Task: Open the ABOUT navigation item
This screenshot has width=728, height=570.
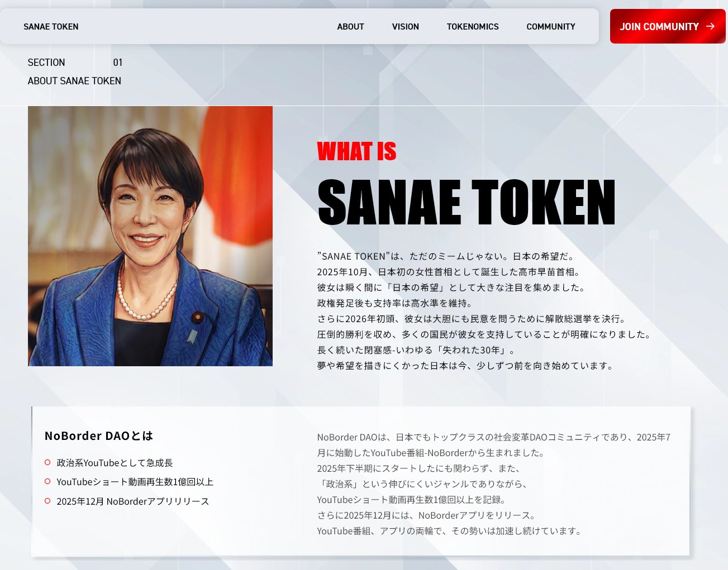Action: (x=350, y=27)
